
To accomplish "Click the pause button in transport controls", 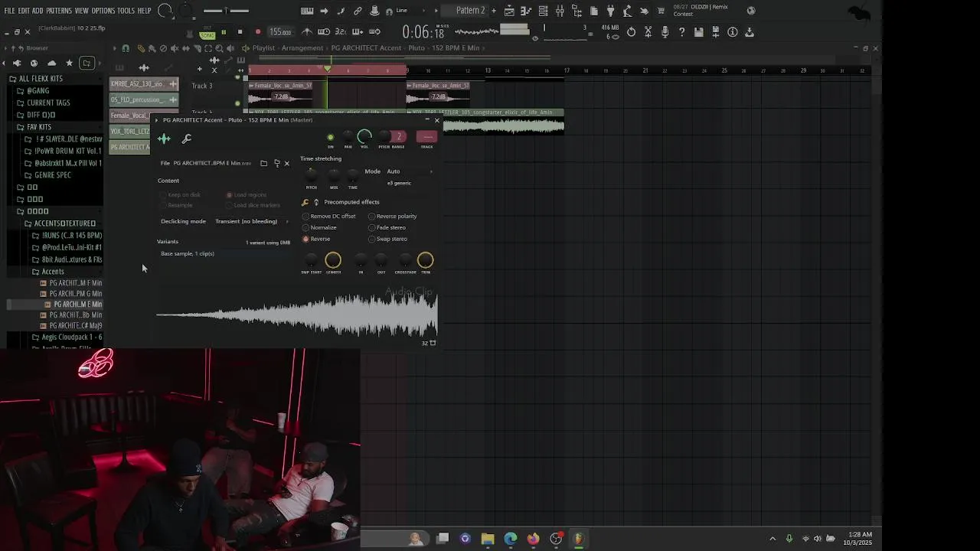I will point(224,32).
